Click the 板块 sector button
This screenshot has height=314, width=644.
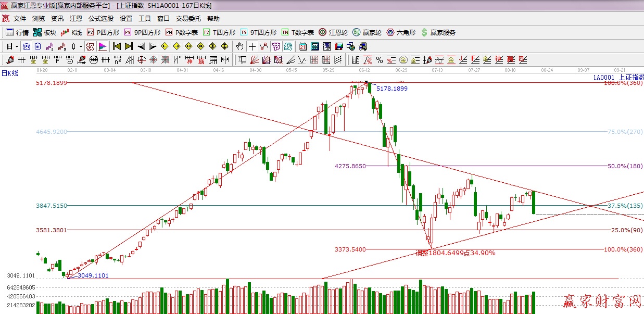(x=44, y=32)
